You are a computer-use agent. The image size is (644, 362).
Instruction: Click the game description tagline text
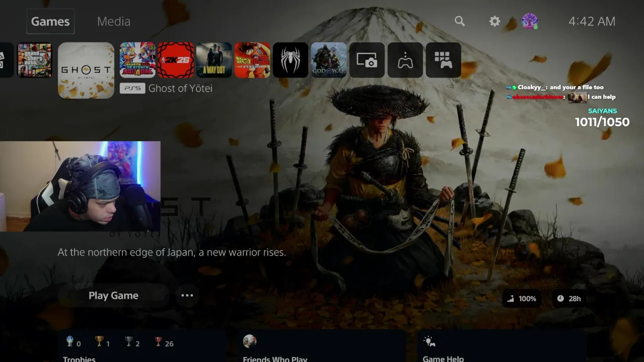tap(172, 252)
